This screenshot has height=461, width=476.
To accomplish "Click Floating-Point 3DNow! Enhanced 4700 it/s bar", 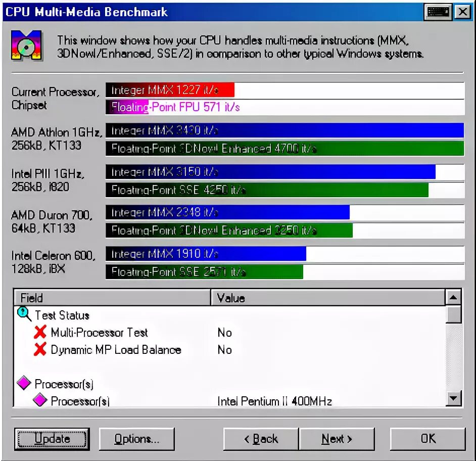I will (x=285, y=149).
